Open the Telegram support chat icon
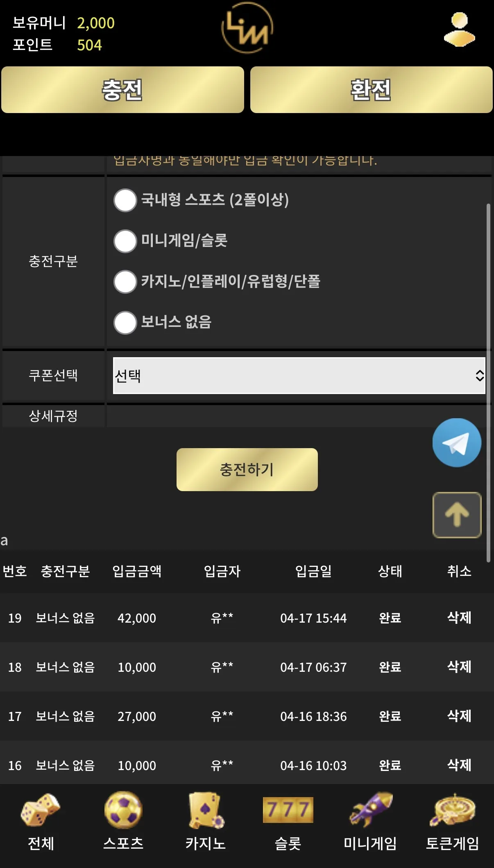 457,442
